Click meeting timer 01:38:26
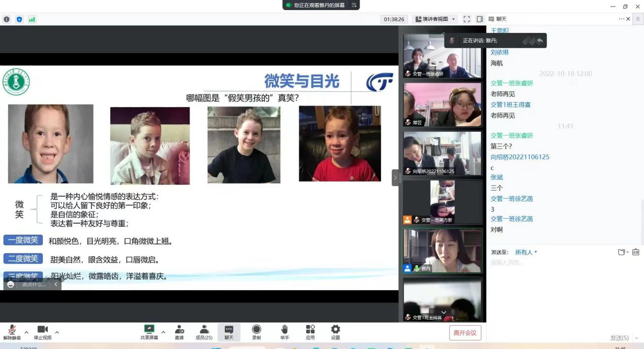644x349 pixels. (394, 19)
